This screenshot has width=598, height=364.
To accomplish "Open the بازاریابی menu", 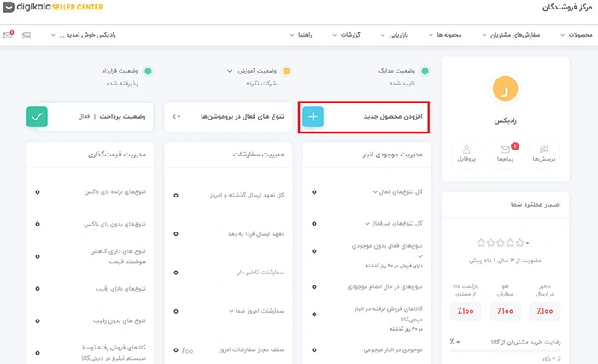I will pos(395,35).
